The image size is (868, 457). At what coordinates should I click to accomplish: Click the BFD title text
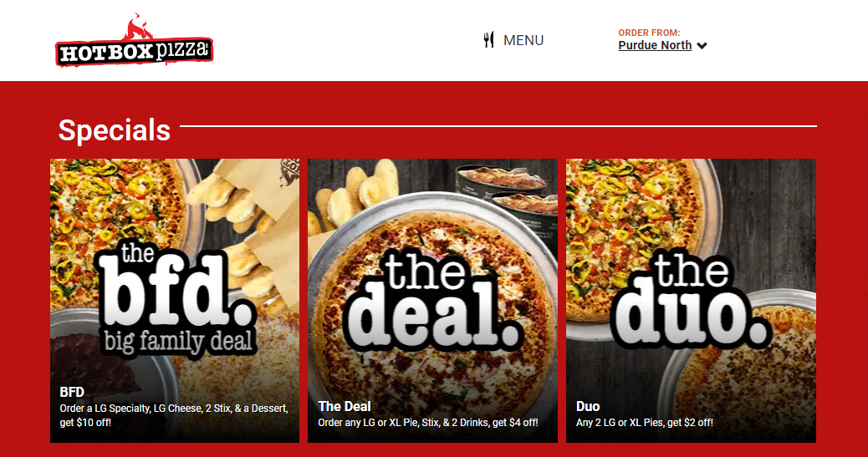click(x=72, y=393)
